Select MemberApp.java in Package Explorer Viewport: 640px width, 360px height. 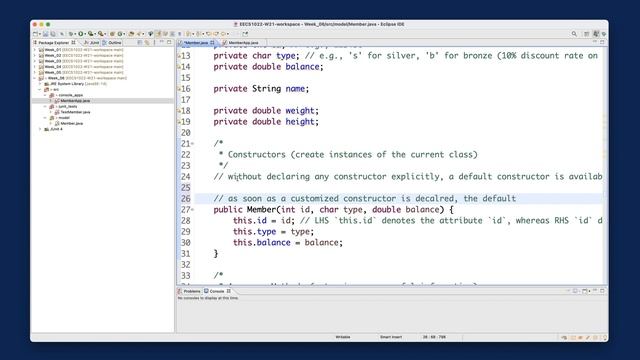[75, 101]
